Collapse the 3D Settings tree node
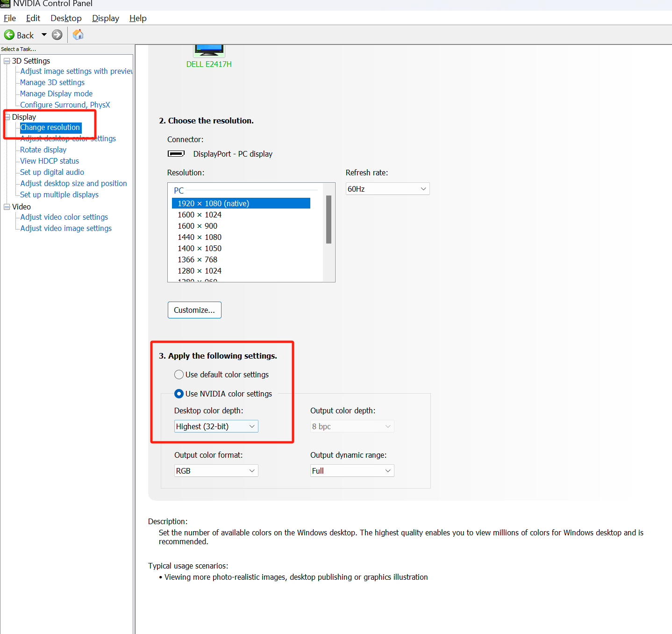Screen dimensions: 672x634 (x=7, y=61)
